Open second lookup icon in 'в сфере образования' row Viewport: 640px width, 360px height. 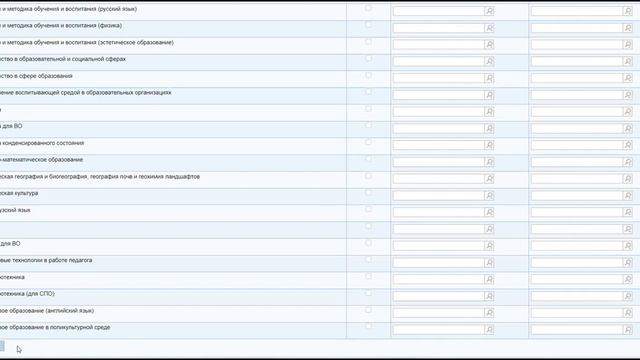coord(627,78)
